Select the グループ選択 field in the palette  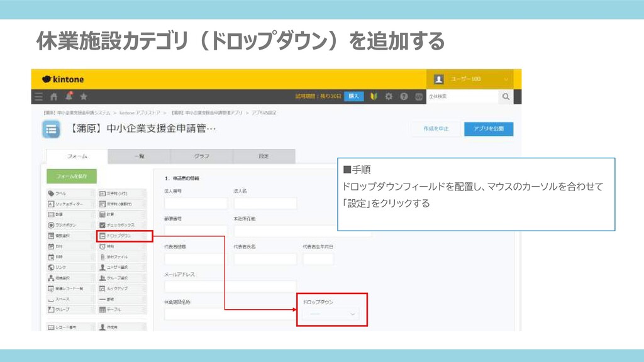pyautogui.click(x=121, y=278)
